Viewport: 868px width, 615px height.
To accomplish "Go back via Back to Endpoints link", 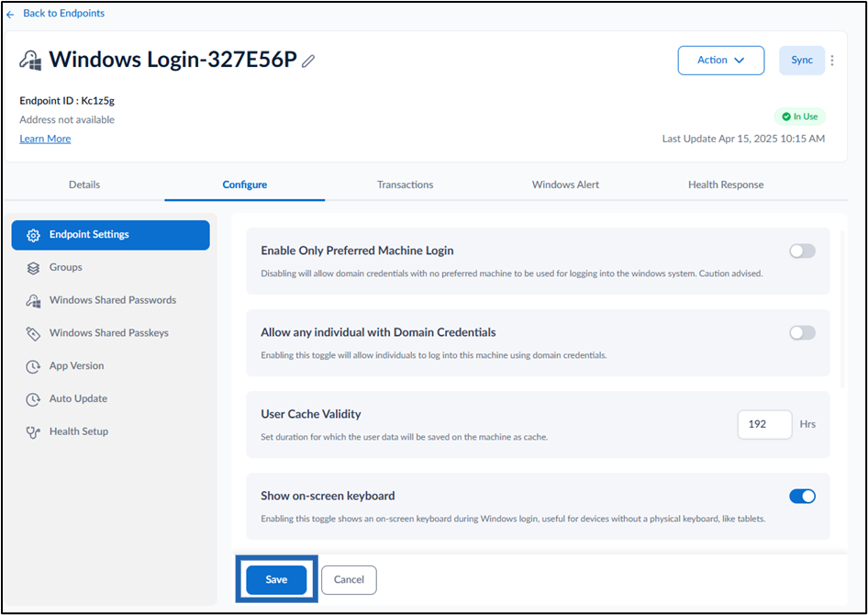I will 63,13.
